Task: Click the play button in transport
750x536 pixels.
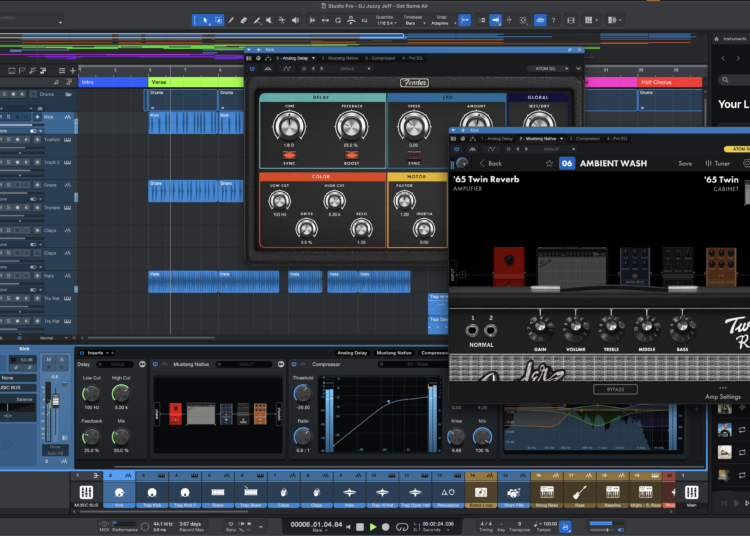Action: (373, 527)
